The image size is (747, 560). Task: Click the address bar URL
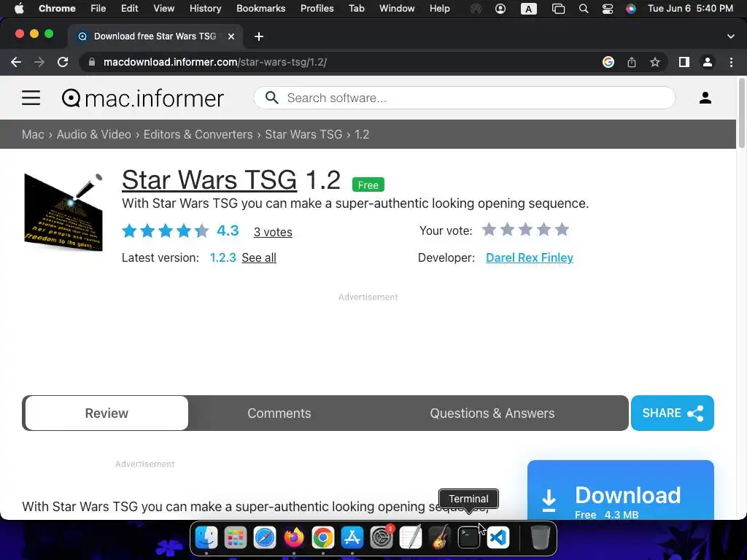click(215, 62)
